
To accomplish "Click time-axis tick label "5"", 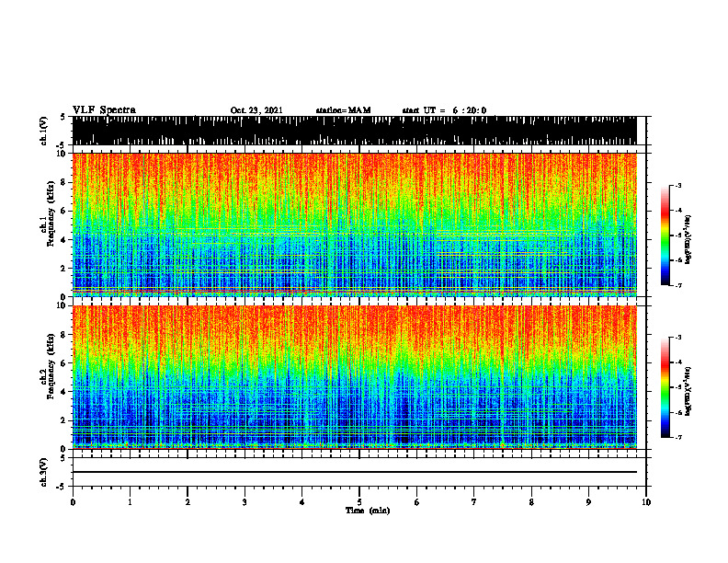I will point(359,502).
